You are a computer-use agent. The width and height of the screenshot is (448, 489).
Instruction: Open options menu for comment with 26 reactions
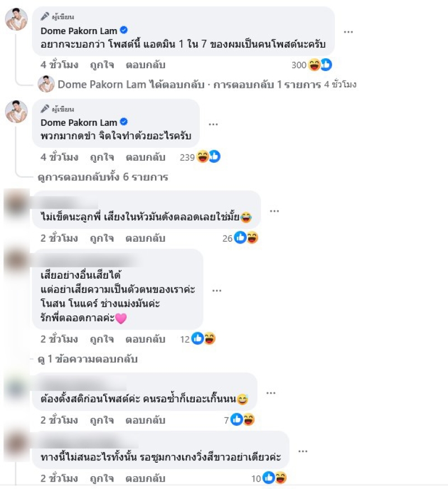(274, 211)
